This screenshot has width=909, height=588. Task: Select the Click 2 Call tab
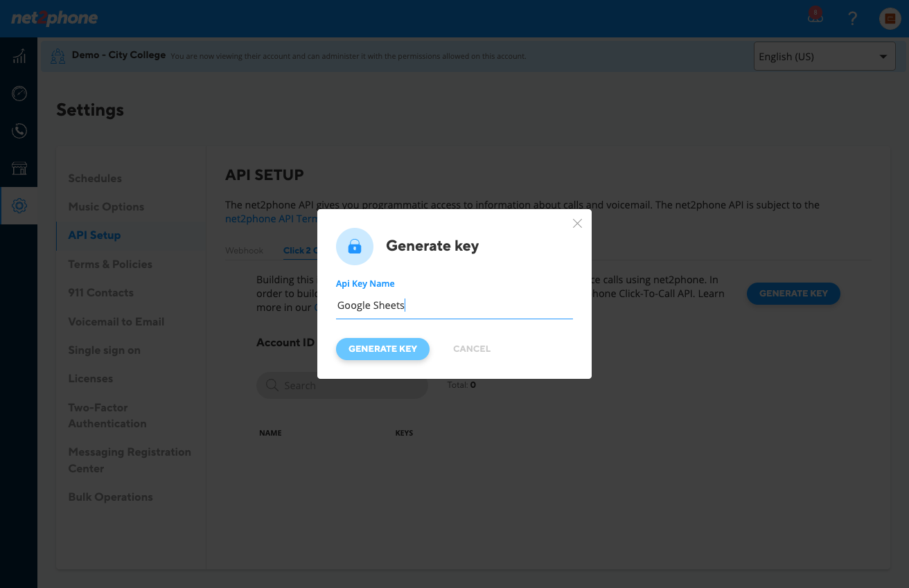[300, 251]
